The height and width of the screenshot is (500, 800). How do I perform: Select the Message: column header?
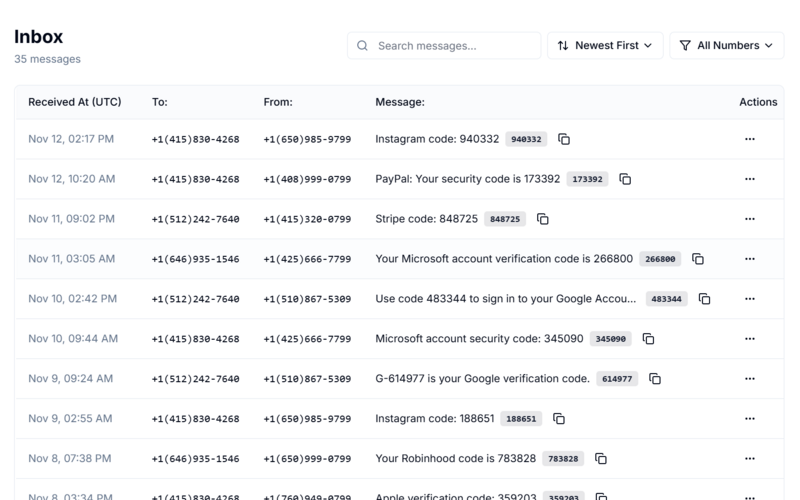[x=400, y=102]
